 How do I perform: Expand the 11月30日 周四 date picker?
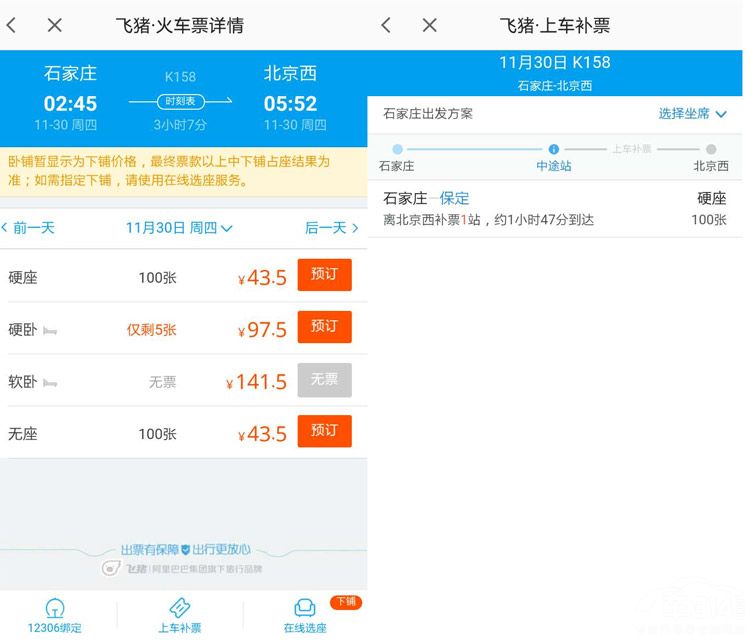180,228
